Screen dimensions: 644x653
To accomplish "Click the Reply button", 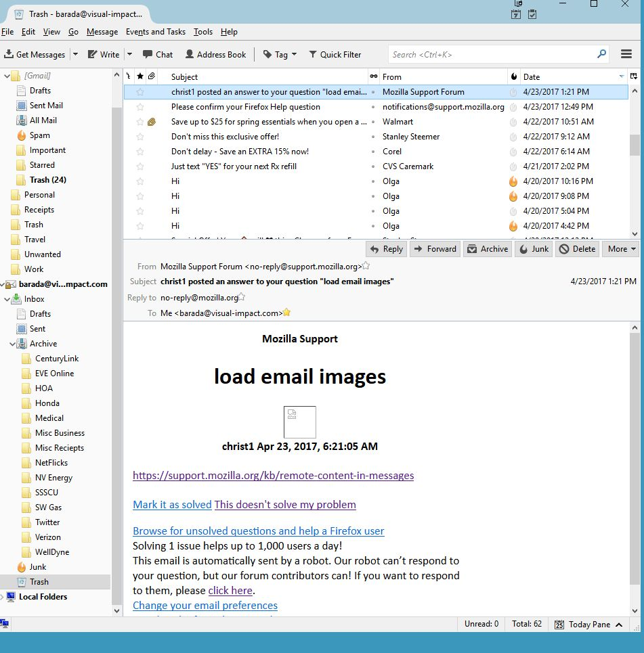I will click(386, 249).
